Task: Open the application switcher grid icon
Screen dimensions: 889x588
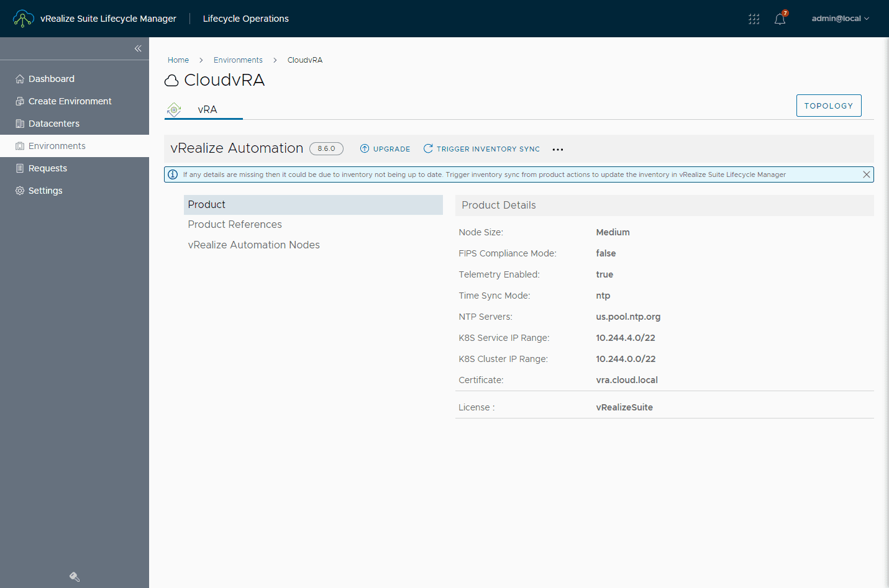Action: pos(754,19)
